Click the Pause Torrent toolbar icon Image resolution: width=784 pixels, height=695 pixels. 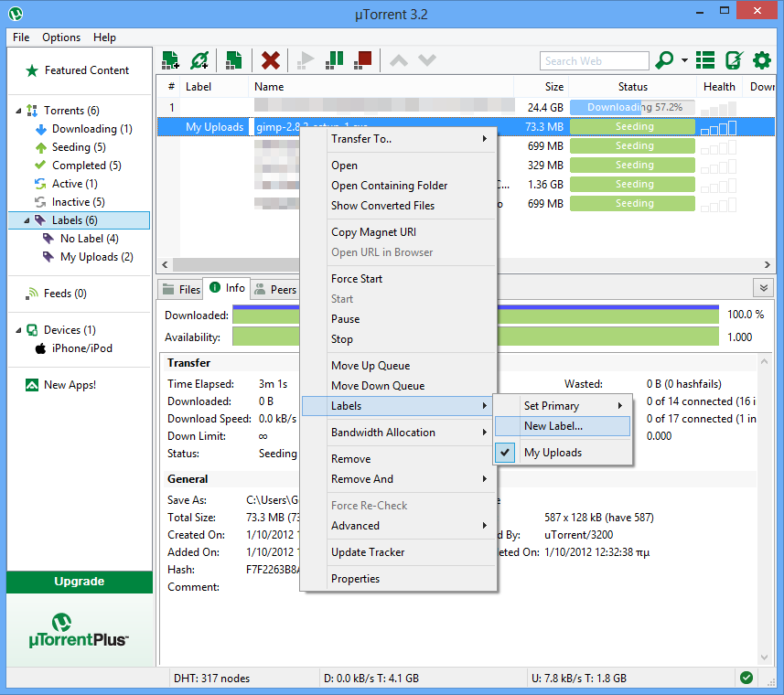point(334,60)
